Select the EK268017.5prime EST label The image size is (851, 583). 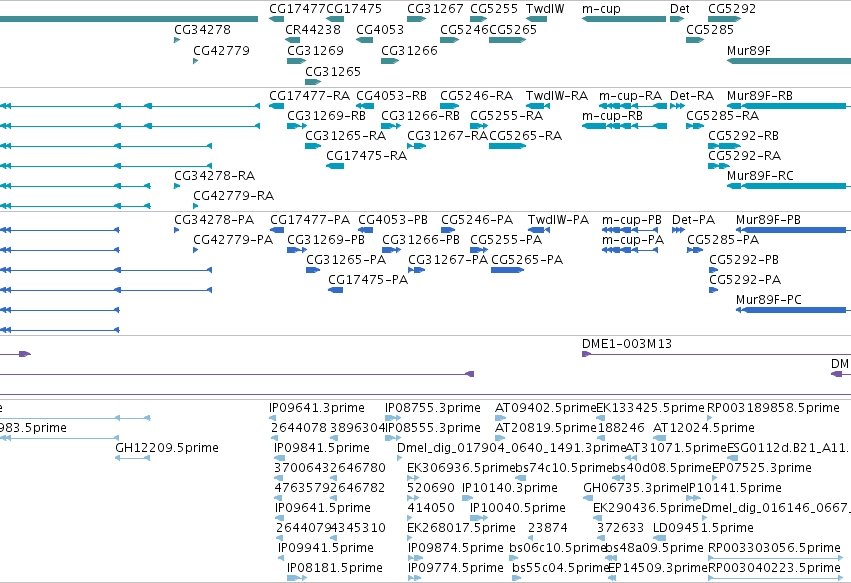(x=461, y=528)
